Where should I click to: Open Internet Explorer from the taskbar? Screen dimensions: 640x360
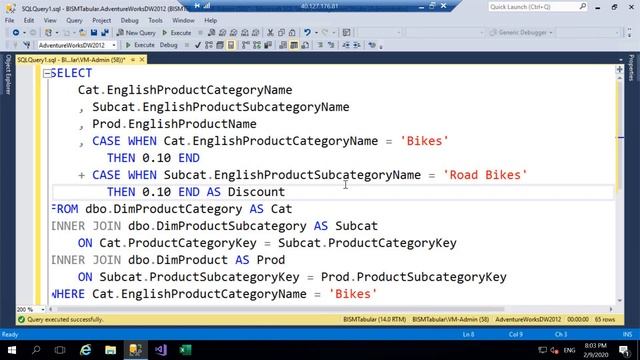pos(86,350)
